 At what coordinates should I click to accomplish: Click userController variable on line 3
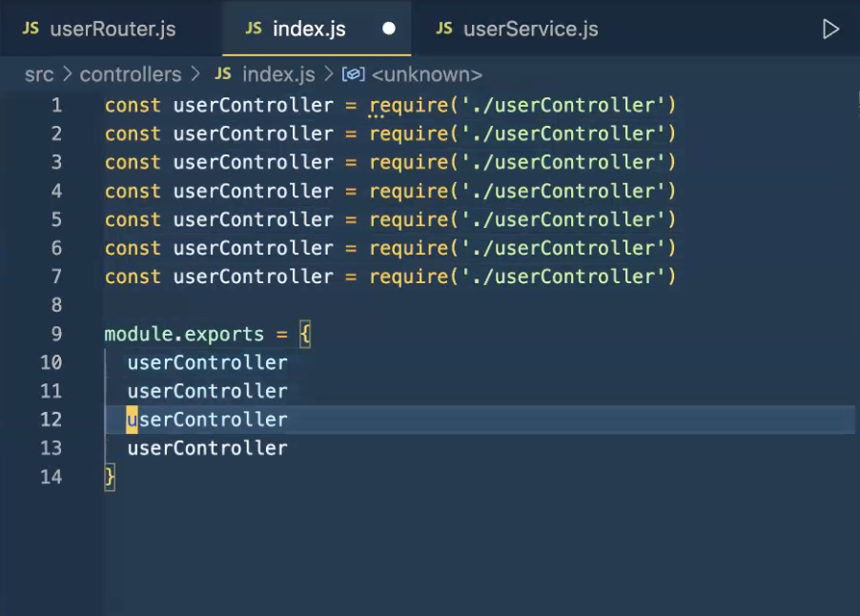(254, 162)
